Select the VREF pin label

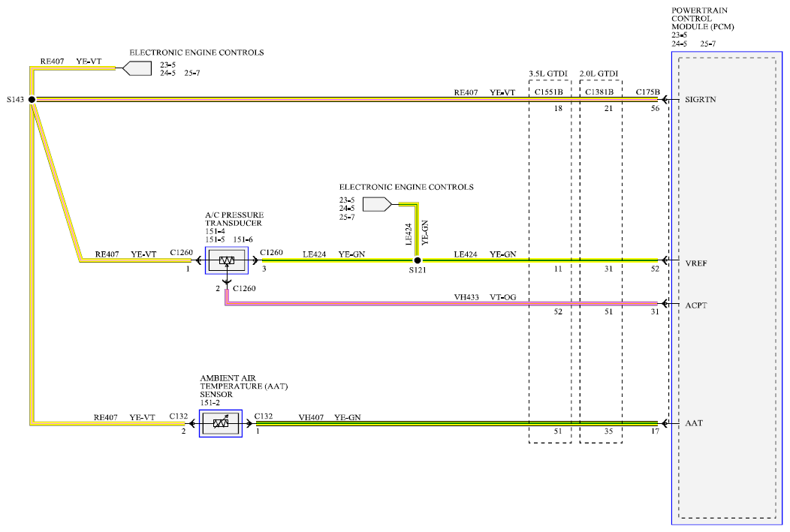coord(696,263)
